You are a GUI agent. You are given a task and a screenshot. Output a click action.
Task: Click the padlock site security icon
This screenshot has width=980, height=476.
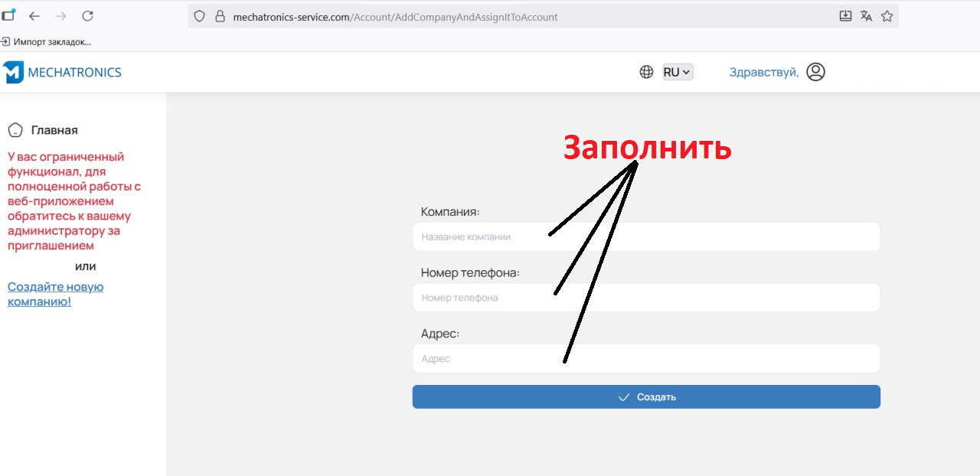point(220,16)
